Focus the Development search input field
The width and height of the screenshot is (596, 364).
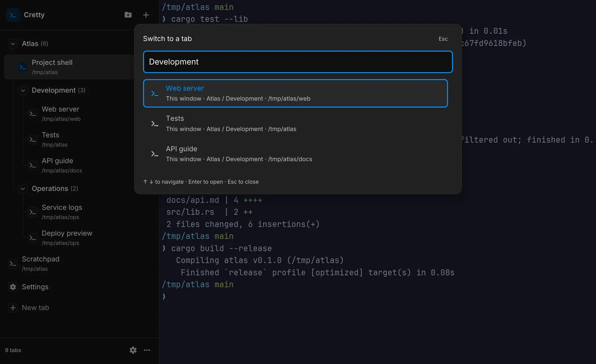point(298,62)
